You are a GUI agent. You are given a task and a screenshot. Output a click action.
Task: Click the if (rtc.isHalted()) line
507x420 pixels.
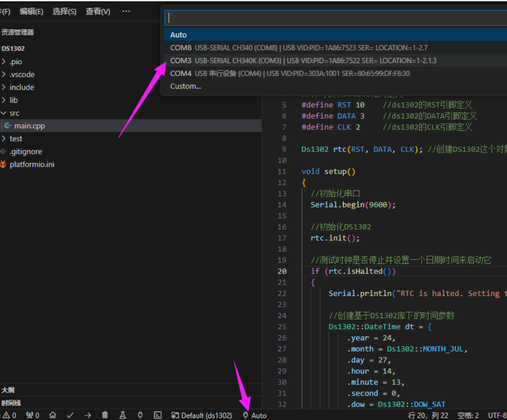click(x=353, y=271)
